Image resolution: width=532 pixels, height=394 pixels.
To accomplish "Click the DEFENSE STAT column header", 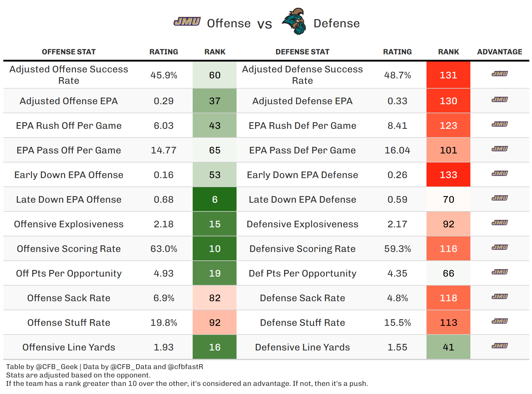I will click(x=302, y=52).
